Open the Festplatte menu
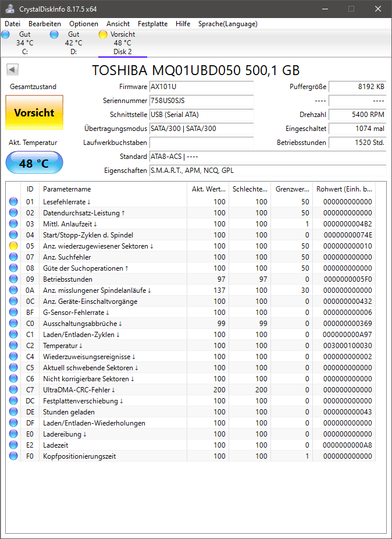The width and height of the screenshot is (392, 539). (x=152, y=24)
